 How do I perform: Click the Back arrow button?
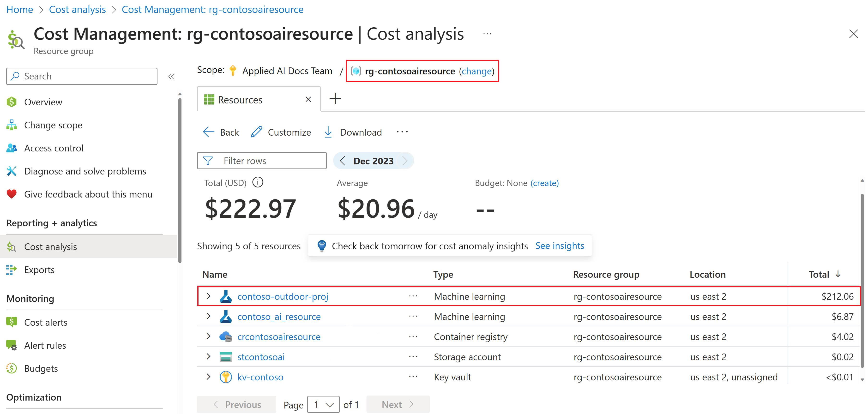point(221,132)
